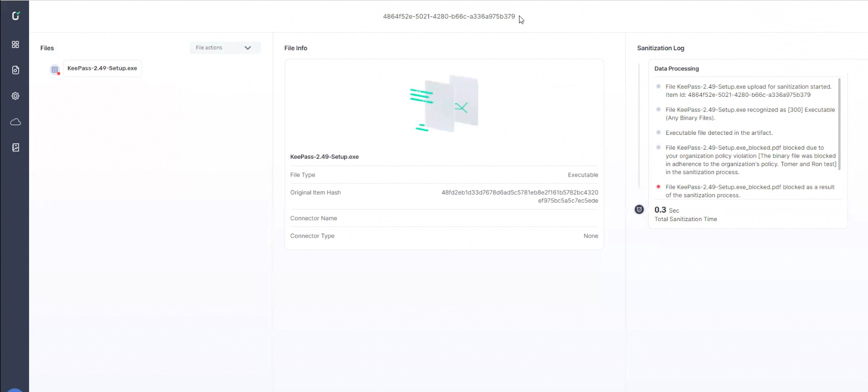Viewport: 868px width, 392px height.
Task: Click the Original Item Hash label
Action: point(316,193)
